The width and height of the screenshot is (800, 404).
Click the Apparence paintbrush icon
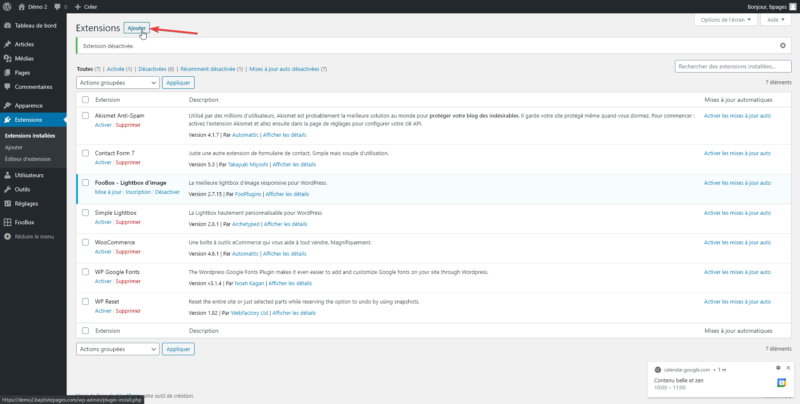(8, 105)
